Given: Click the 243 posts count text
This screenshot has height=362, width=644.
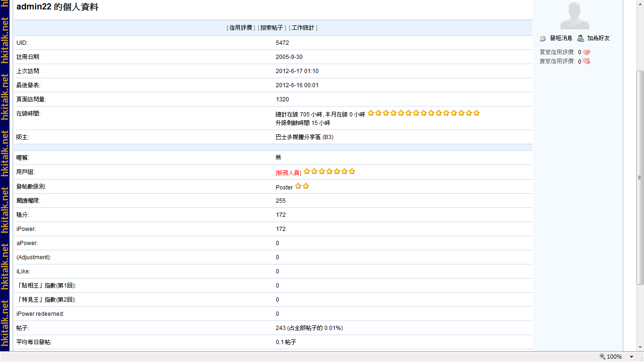Looking at the screenshot, I should pos(309,328).
